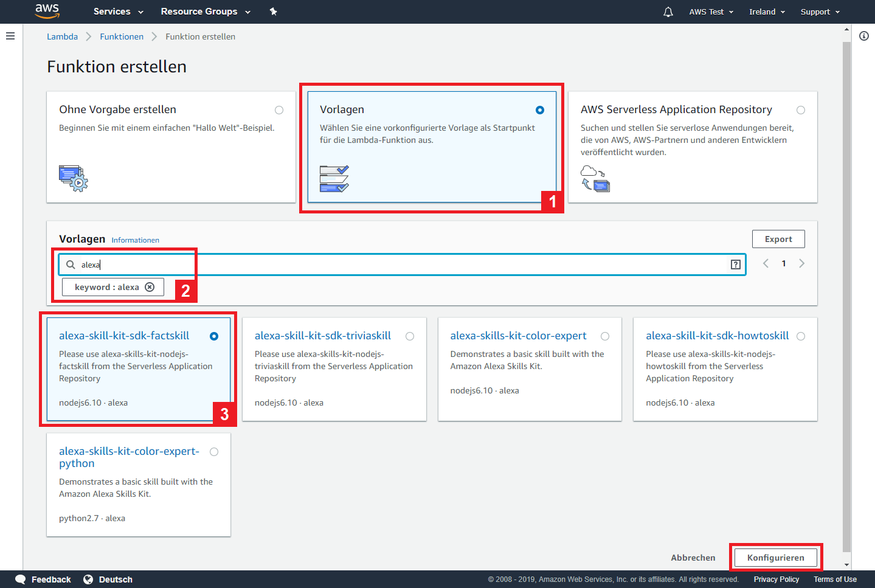Select the Vorlagen radio button
The height and width of the screenshot is (588, 875).
pyautogui.click(x=540, y=110)
